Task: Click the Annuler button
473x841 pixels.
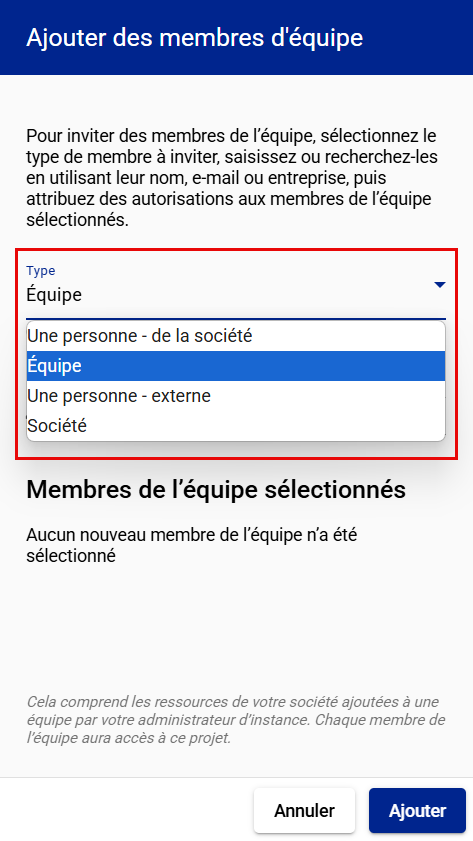Action: coord(304,810)
